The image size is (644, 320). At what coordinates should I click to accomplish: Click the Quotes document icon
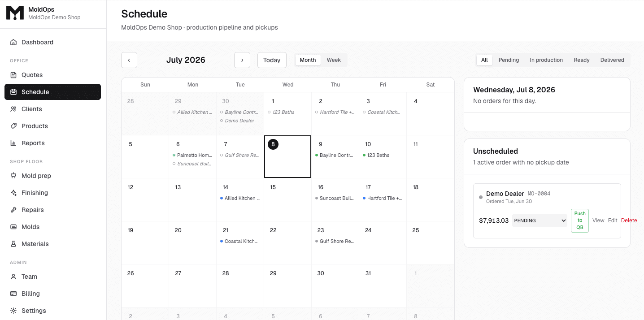tap(13, 75)
